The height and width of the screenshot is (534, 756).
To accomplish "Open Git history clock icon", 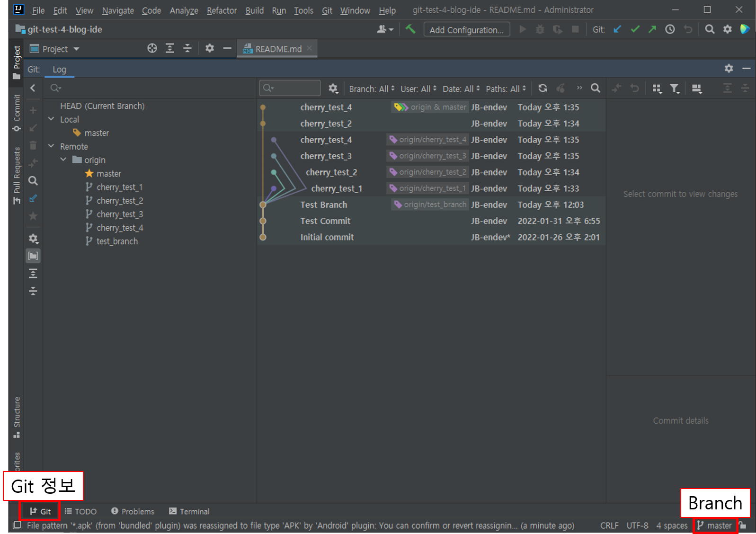I will [x=670, y=29].
